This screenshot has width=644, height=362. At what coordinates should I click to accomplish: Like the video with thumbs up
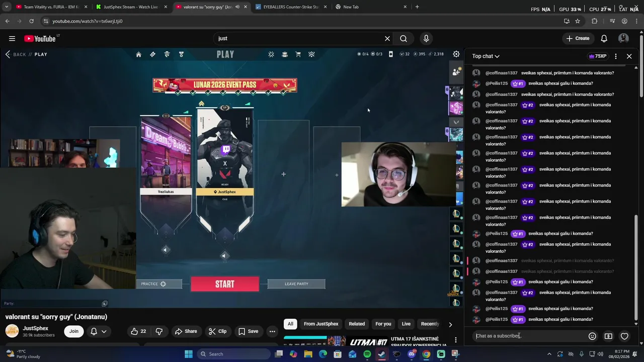pyautogui.click(x=138, y=331)
